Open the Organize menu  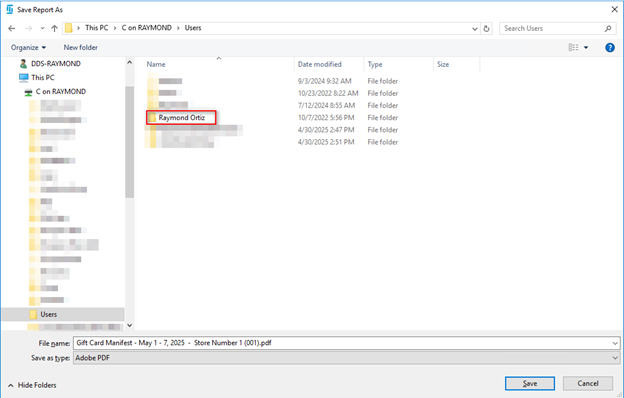coord(28,47)
